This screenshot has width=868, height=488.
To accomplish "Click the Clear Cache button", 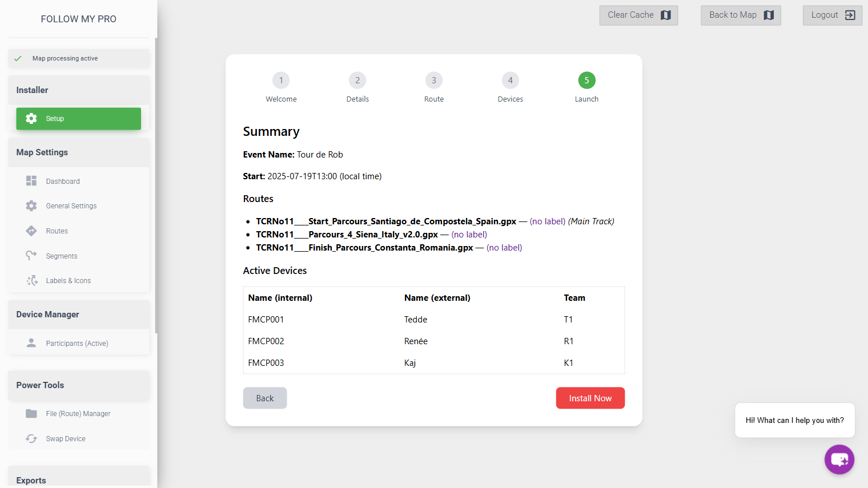I will [638, 15].
